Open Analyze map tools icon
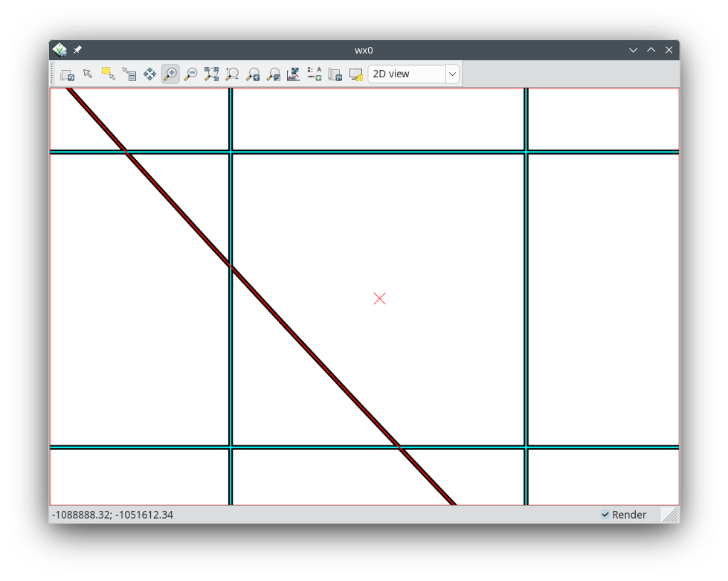The width and height of the screenshot is (728, 581). pos(294,74)
